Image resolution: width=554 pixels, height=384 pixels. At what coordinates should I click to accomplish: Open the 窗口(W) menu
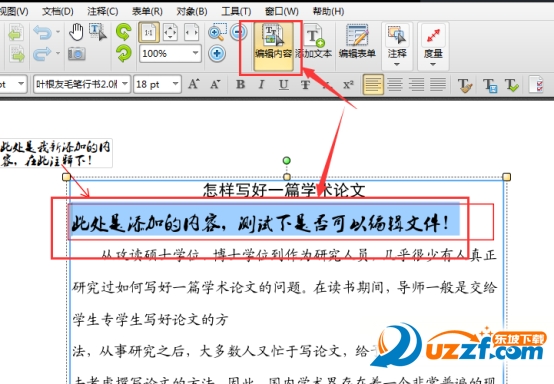[x=282, y=12]
